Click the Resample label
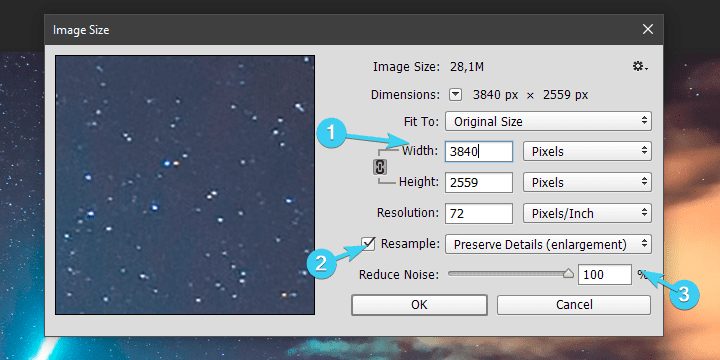Screen dimensions: 720x360 tap(410, 244)
